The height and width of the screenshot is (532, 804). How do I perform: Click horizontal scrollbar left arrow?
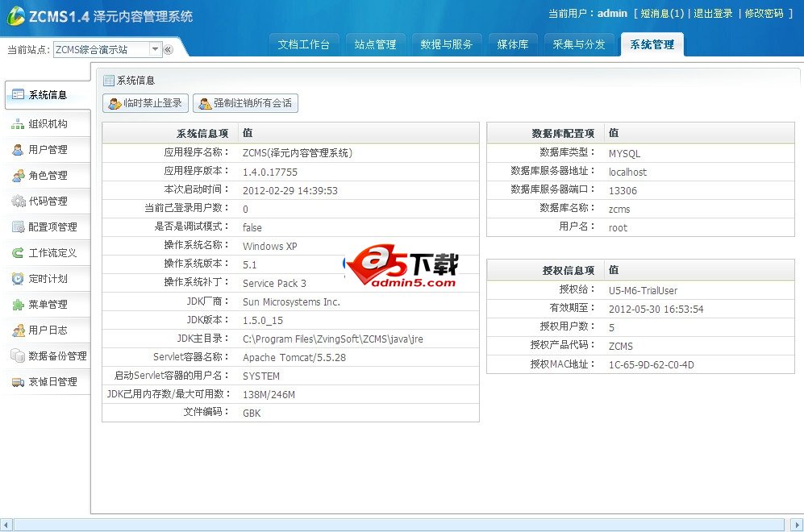click(x=6, y=525)
